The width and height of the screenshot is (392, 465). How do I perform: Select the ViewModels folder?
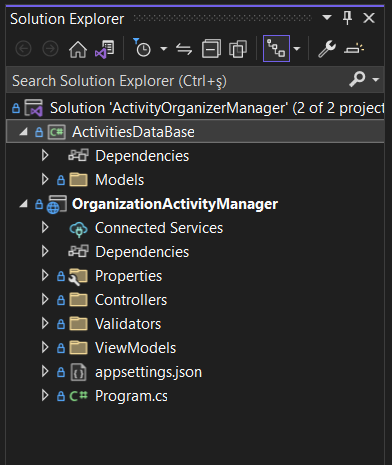[135, 348]
